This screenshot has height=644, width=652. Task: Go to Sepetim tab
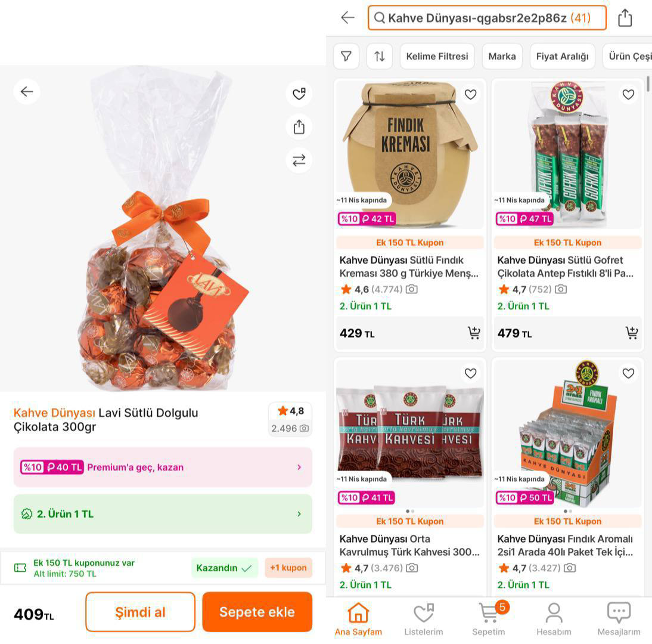pos(489,618)
